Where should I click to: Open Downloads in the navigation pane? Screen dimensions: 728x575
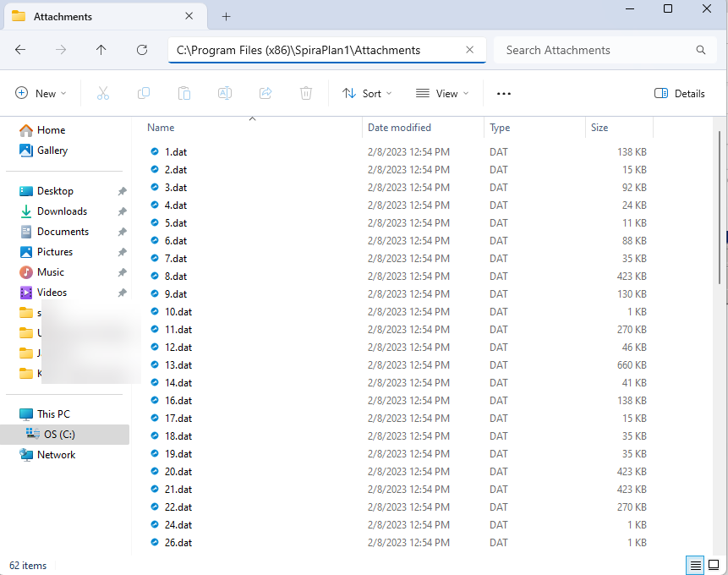click(62, 211)
